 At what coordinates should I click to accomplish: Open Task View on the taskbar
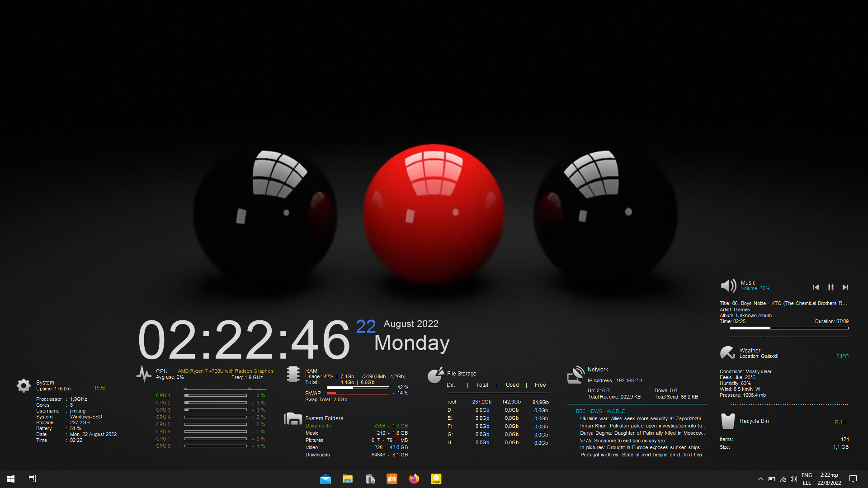point(33,479)
